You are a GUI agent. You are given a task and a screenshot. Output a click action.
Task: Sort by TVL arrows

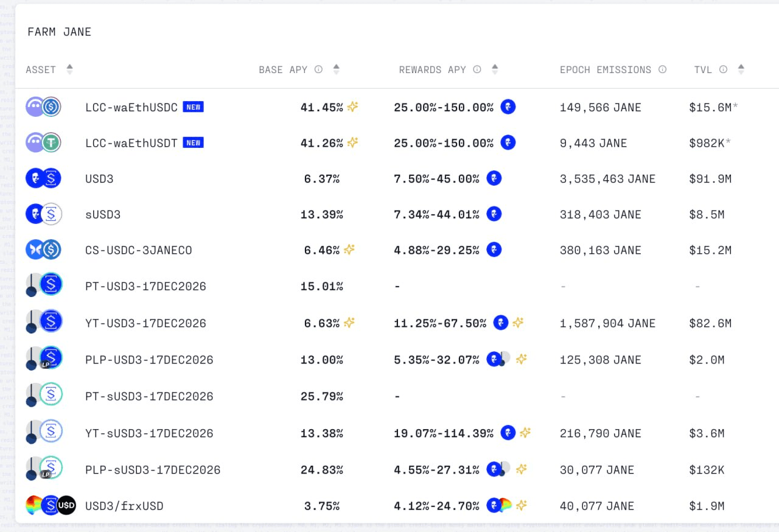tap(741, 69)
